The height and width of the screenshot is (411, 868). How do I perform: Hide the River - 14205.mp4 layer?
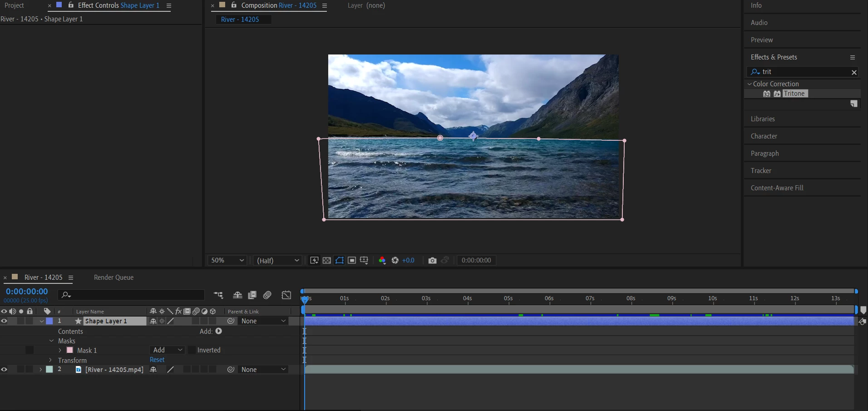point(4,370)
